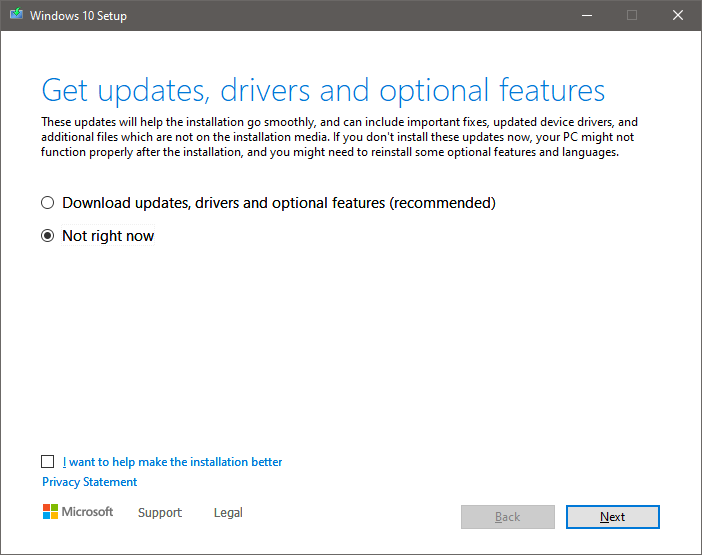The image size is (702, 555).
Task: Click the paragraph beginning 'These updates will help'
Action: (x=339, y=137)
